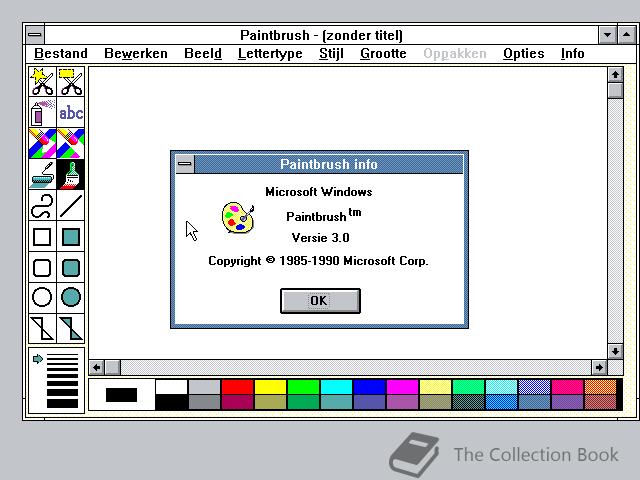This screenshot has width=640, height=480.
Task: Click the OK button in Paintbrush info
Action: [320, 301]
